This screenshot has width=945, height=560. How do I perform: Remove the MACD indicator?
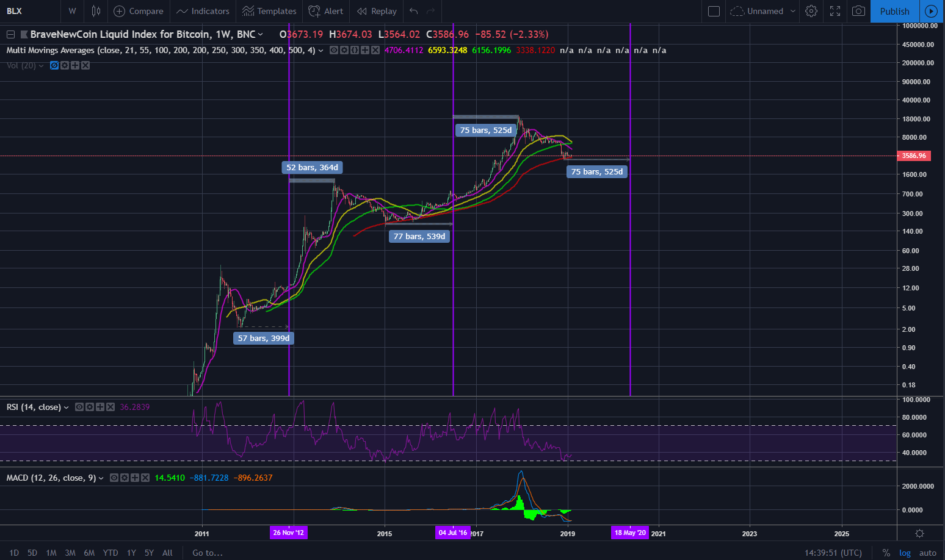[x=145, y=478]
